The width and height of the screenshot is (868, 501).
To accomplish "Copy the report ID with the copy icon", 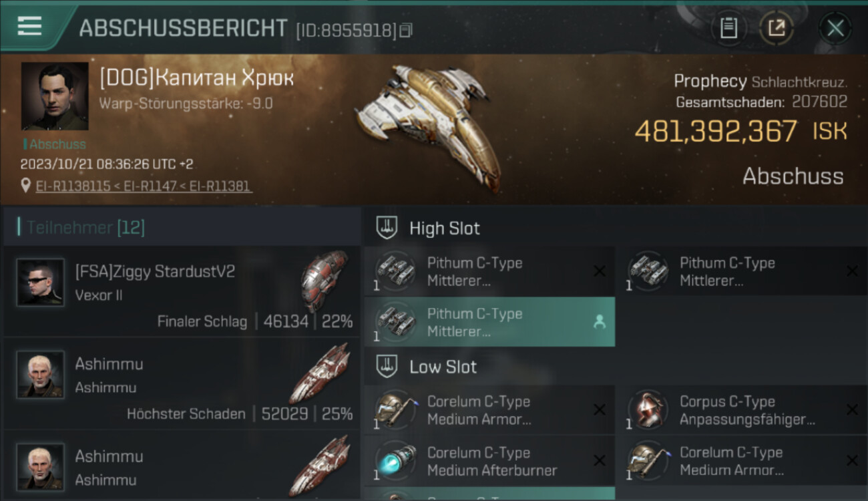I will (406, 30).
